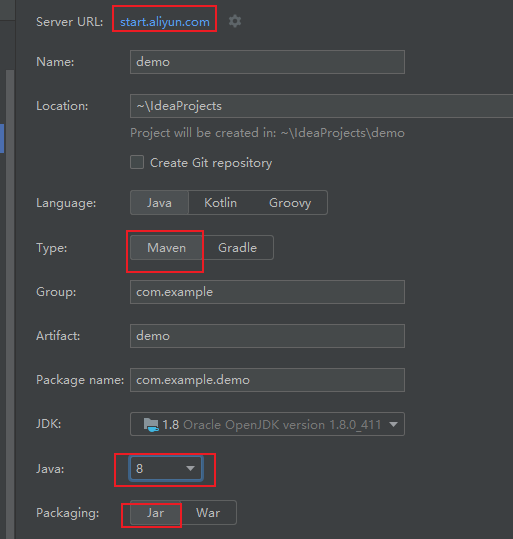Click the Artifact field containing demo
Image resolution: width=513 pixels, height=539 pixels.
[x=268, y=336]
